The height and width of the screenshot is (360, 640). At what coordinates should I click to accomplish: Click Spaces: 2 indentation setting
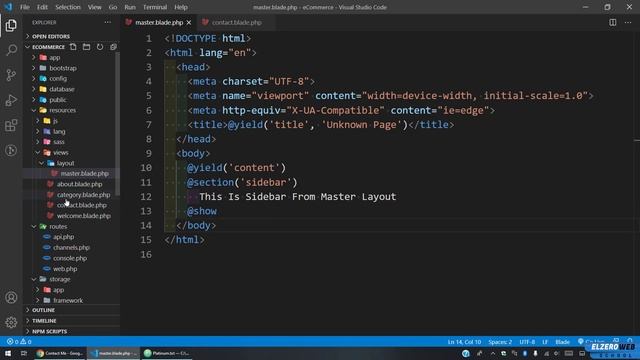[x=500, y=342]
